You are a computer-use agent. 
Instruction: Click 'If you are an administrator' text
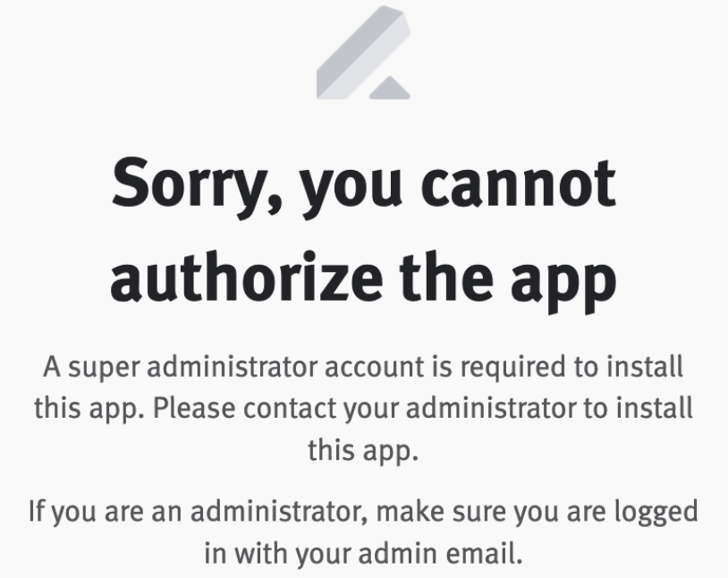coord(199,511)
